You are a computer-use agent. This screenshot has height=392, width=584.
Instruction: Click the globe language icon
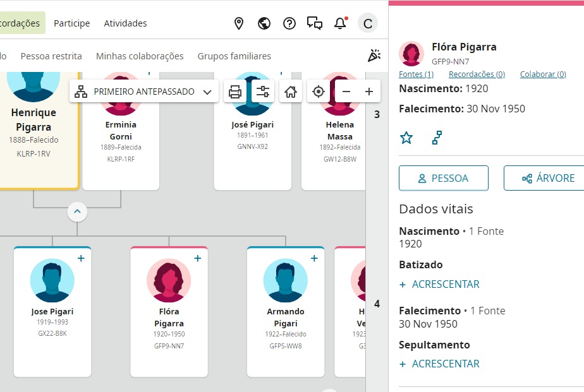(x=264, y=23)
